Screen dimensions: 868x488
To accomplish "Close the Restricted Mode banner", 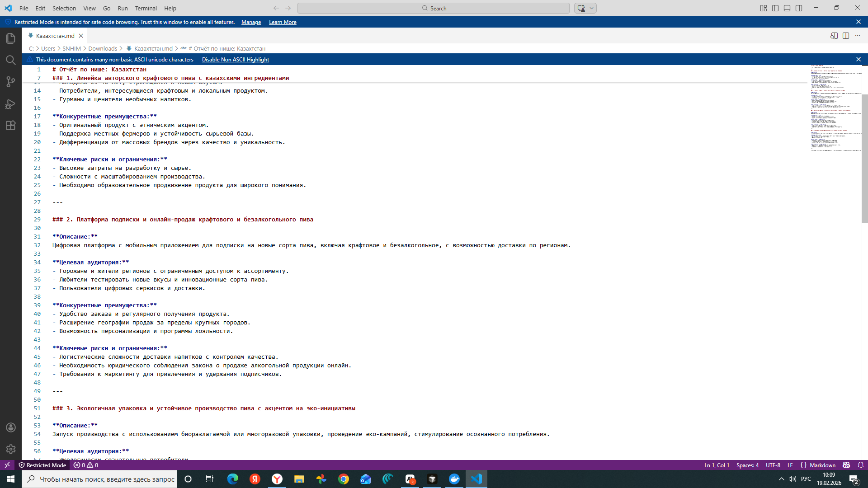I will click(x=859, y=22).
